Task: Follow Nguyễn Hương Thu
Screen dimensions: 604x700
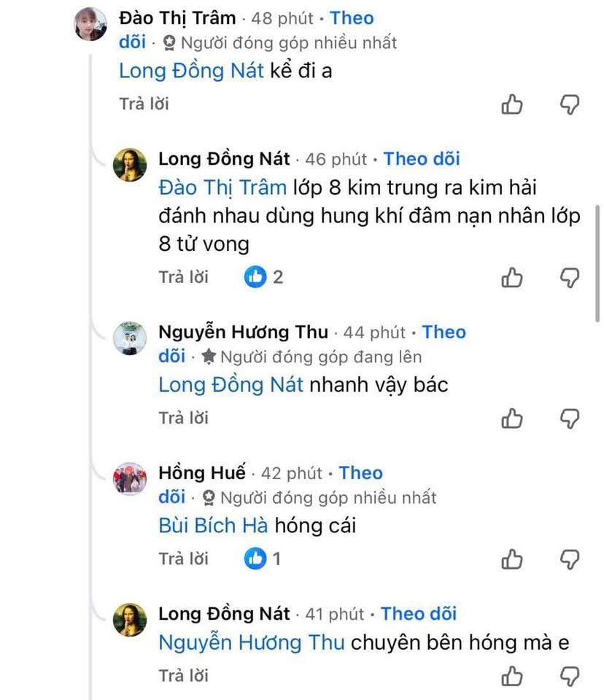Action: point(444,332)
